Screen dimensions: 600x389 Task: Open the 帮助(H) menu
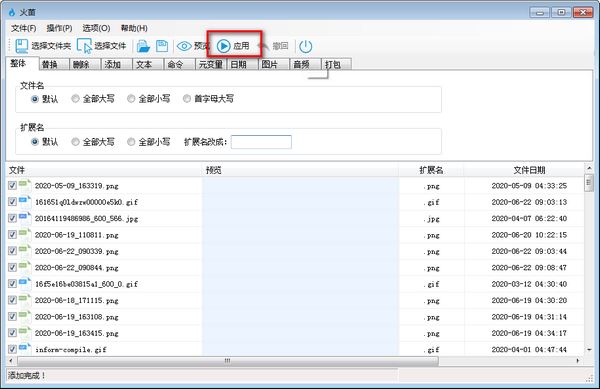[x=134, y=28]
